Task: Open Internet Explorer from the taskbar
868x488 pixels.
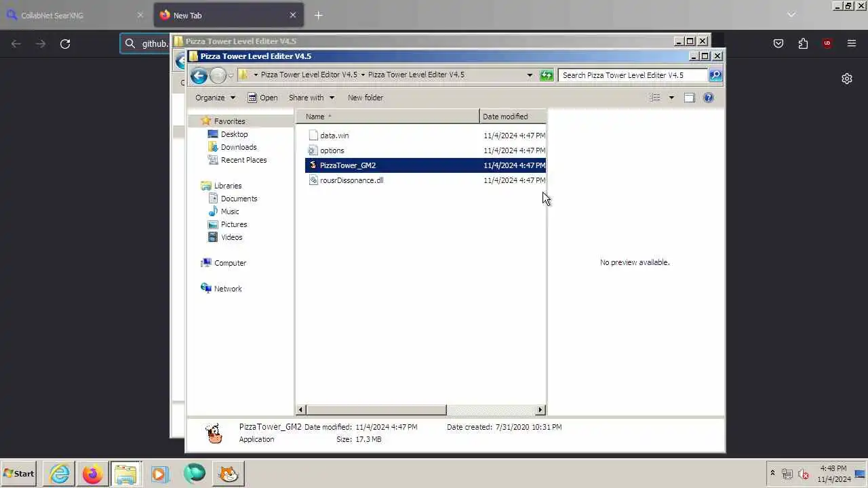Action: [60, 473]
